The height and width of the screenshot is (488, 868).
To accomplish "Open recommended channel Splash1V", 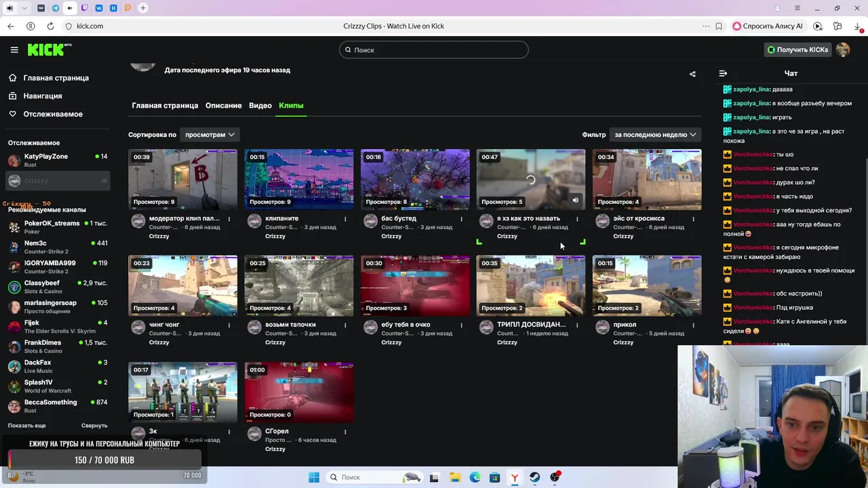I will coord(58,386).
